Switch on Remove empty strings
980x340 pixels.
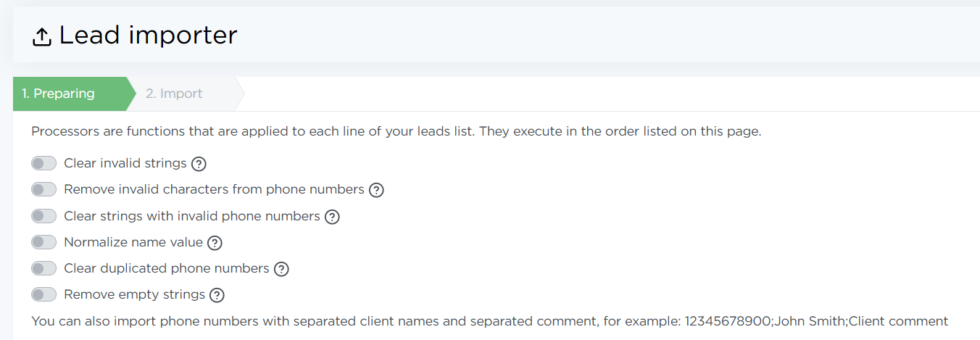pyautogui.click(x=44, y=295)
